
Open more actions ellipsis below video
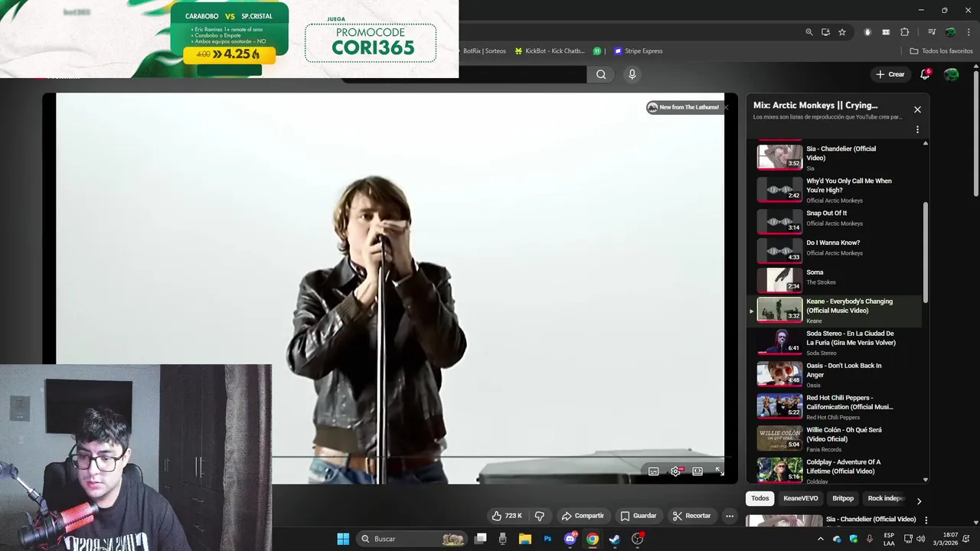click(x=730, y=516)
